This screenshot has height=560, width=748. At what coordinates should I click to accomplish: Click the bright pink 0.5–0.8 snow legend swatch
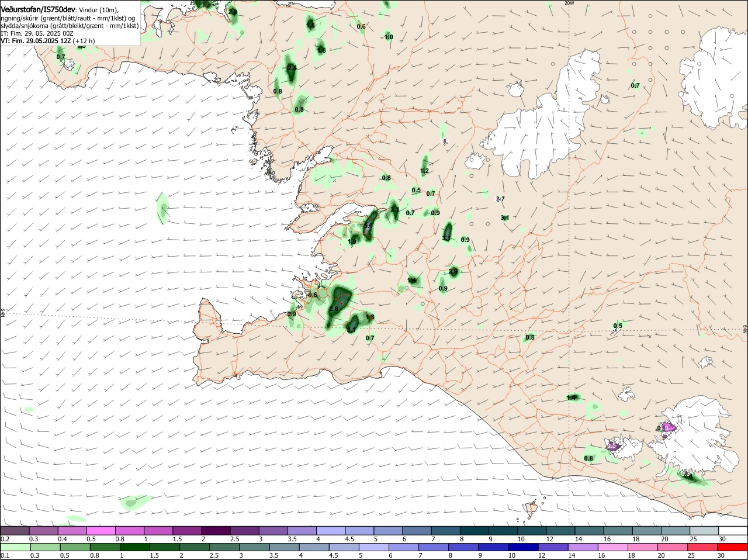(x=101, y=530)
